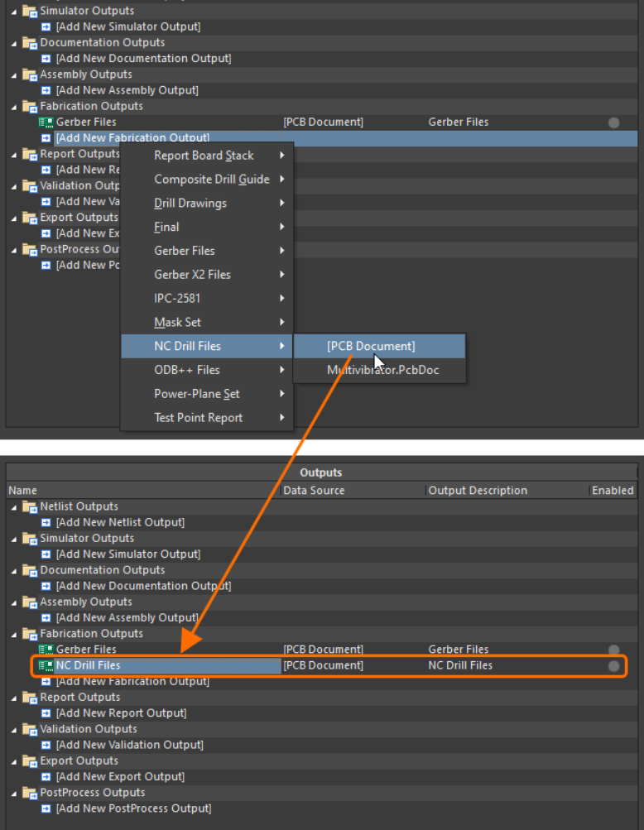Click plus icon beside Add New Validation Output
This screenshot has width=644, height=830.
47,745
